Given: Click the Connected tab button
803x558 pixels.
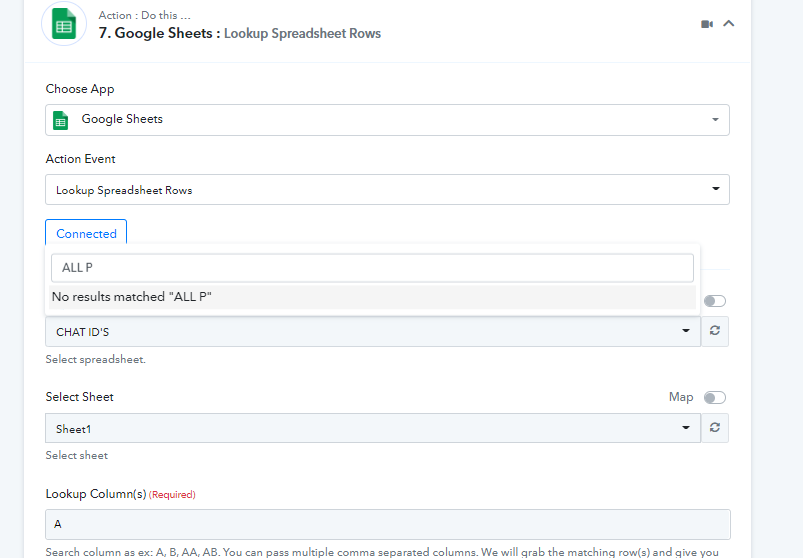Looking at the screenshot, I should 86,233.
